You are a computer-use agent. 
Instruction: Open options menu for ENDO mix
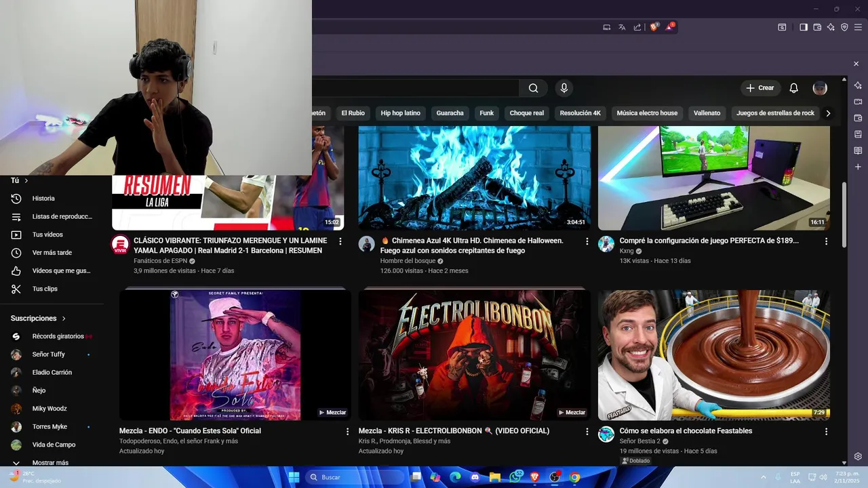pos(347,431)
